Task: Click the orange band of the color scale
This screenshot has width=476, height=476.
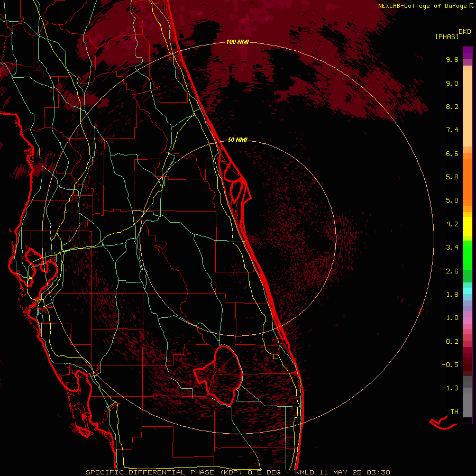Action: pyautogui.click(x=467, y=183)
